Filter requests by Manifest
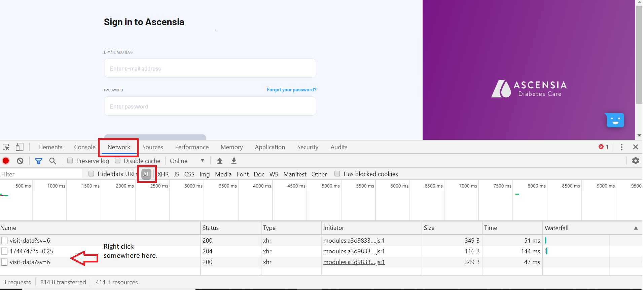 point(295,174)
